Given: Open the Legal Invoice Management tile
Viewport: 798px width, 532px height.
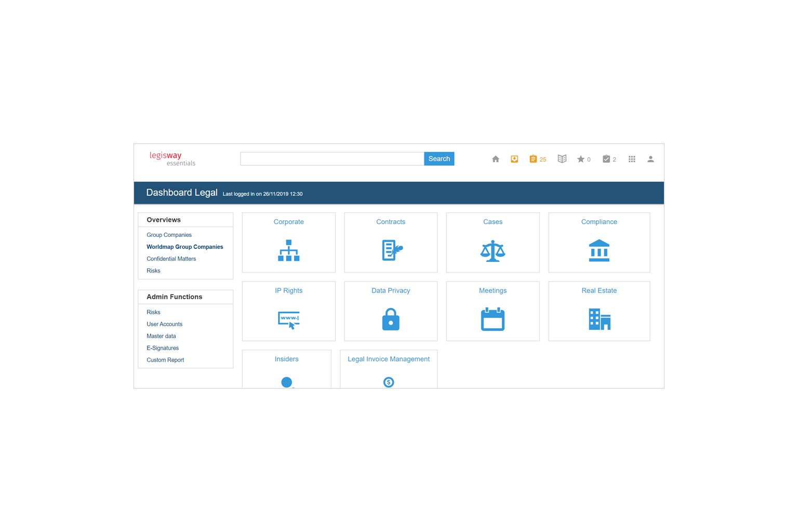Looking at the screenshot, I should [x=389, y=369].
